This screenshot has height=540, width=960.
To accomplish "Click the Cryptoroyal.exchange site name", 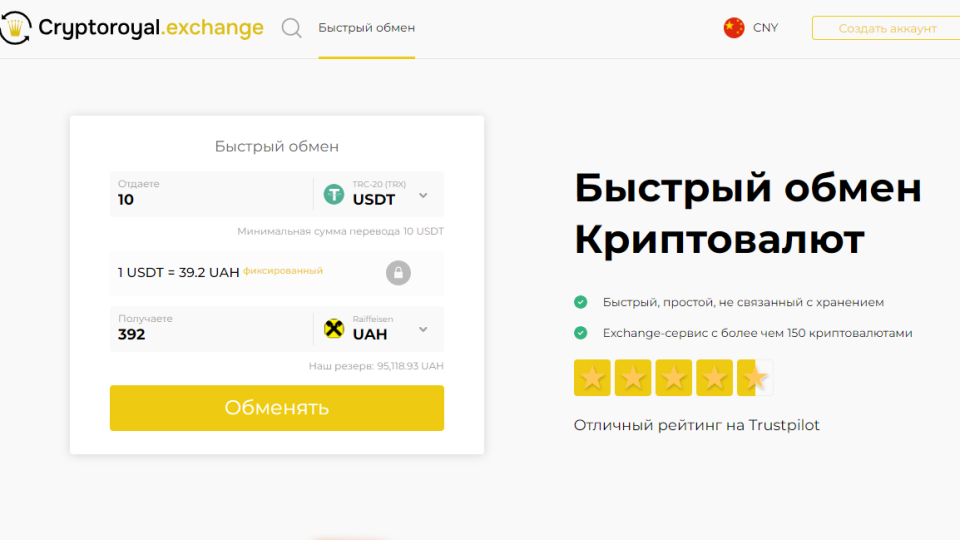I will (x=150, y=28).
